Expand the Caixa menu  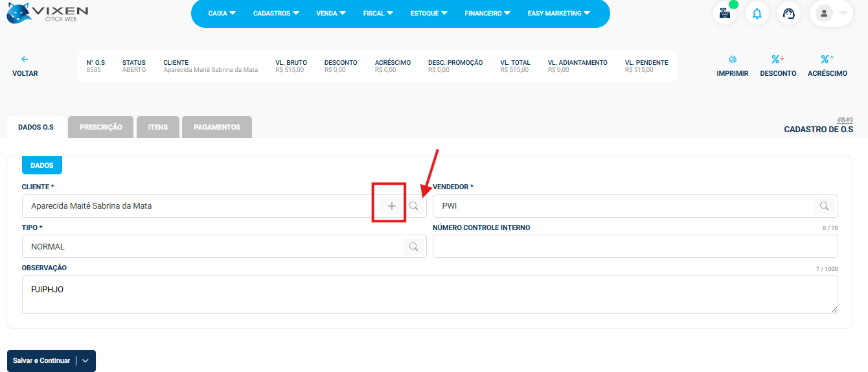222,13
